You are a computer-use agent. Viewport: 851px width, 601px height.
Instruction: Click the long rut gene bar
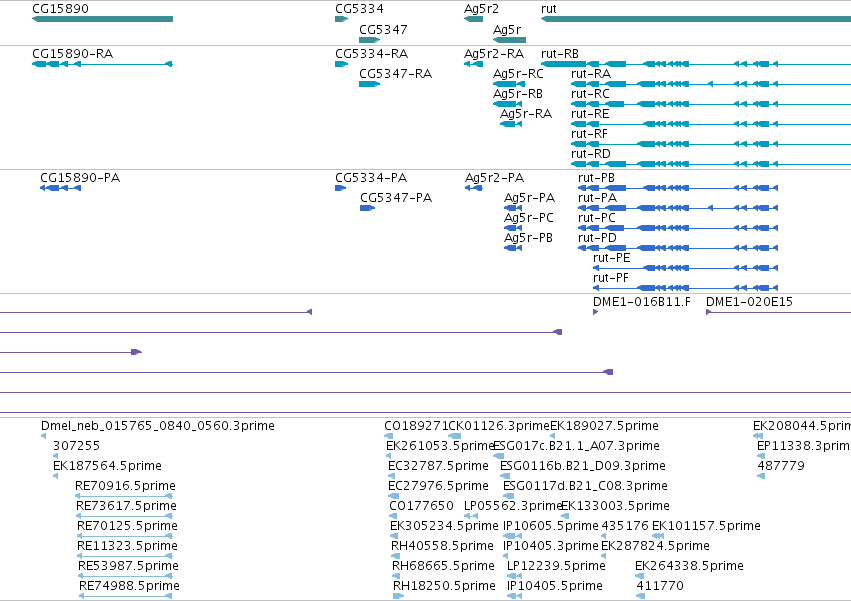[x=696, y=19]
